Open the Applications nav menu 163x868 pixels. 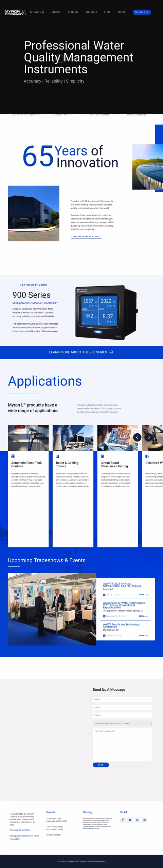[37, 12]
